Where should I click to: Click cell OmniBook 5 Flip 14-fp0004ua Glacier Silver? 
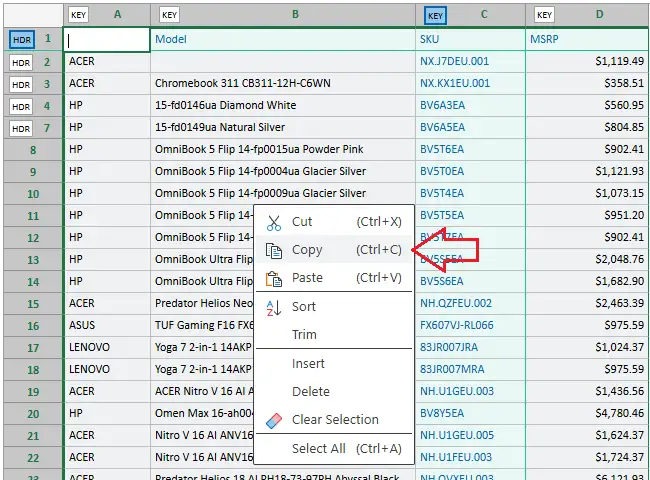[283, 172]
